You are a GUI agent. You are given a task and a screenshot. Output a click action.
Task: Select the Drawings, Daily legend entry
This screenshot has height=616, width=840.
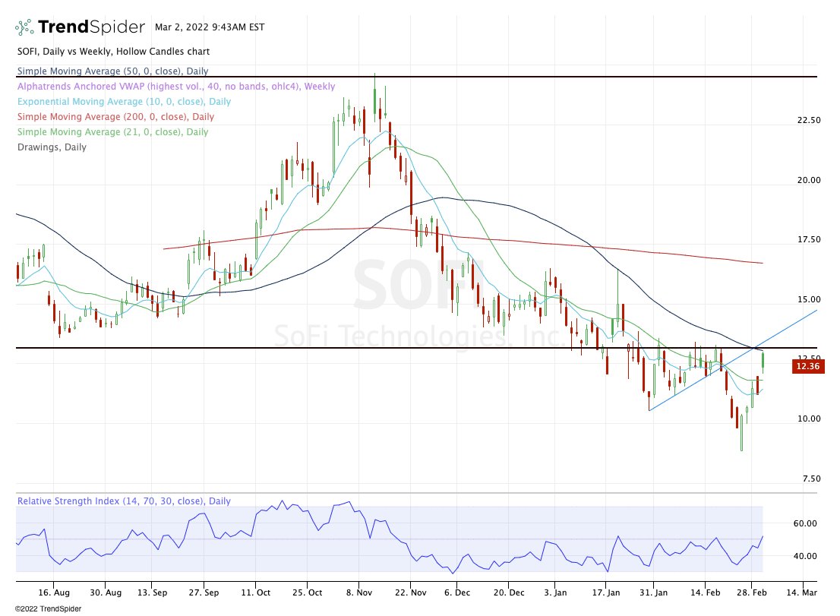49,147
